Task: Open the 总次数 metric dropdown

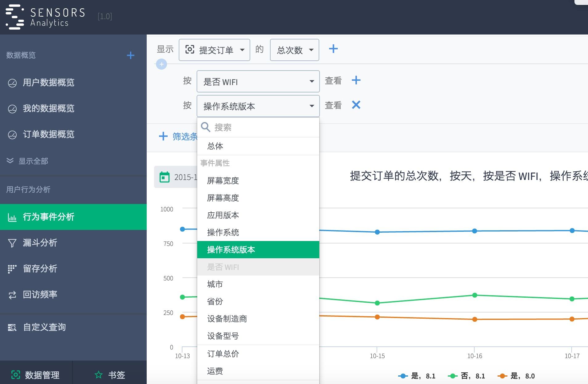Action: pos(294,50)
